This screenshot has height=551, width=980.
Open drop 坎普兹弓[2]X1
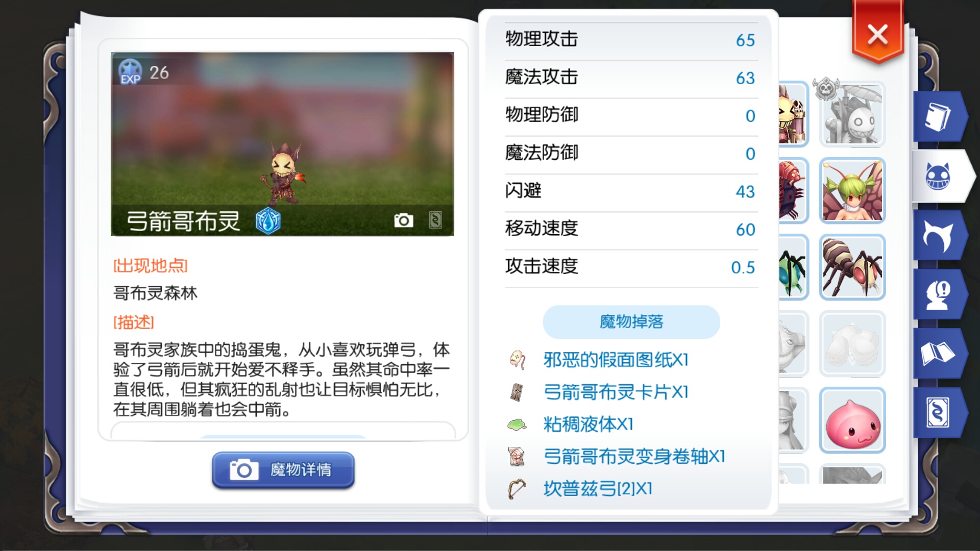[x=598, y=489]
